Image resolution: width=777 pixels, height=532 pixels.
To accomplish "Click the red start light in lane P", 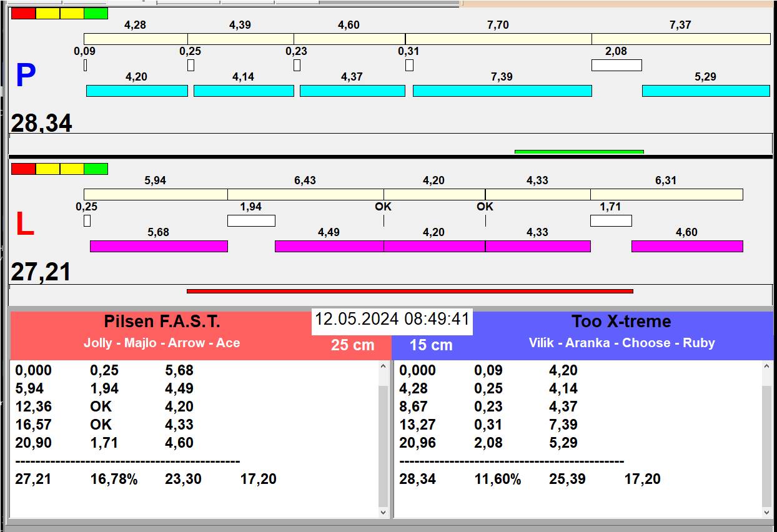I will pyautogui.click(x=24, y=13).
